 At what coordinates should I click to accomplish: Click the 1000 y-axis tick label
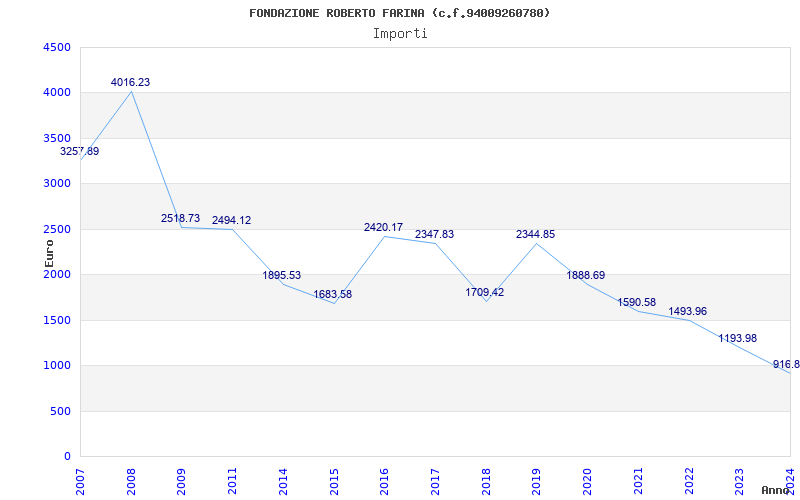(x=57, y=366)
